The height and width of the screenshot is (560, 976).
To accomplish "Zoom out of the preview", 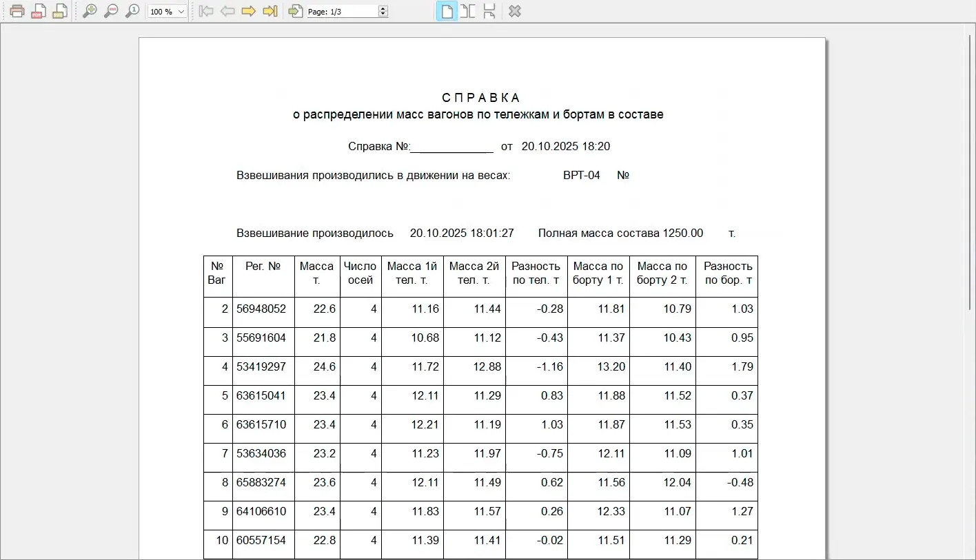I will tap(111, 10).
